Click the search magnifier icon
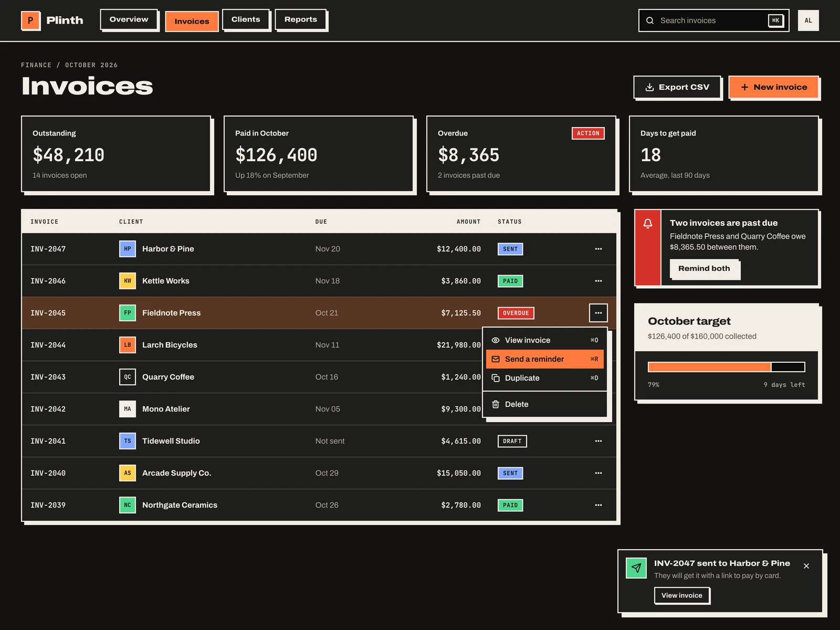The height and width of the screenshot is (630, 840). coord(650,20)
